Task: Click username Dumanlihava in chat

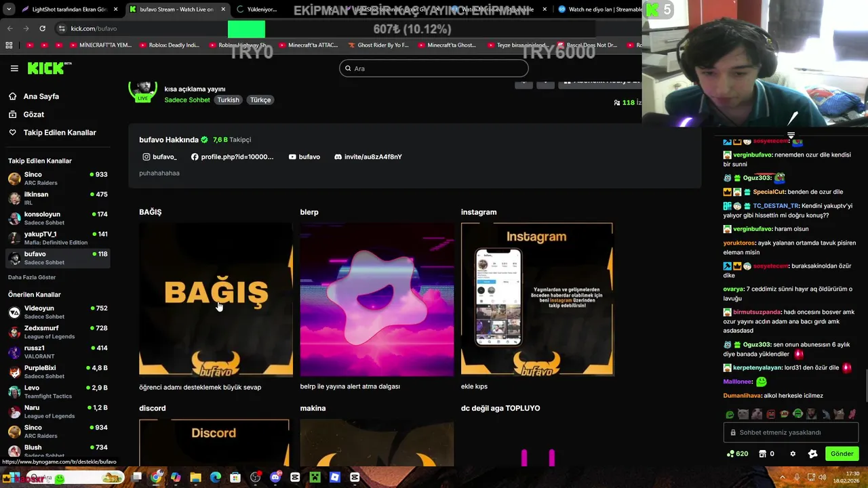Action: coord(742,396)
